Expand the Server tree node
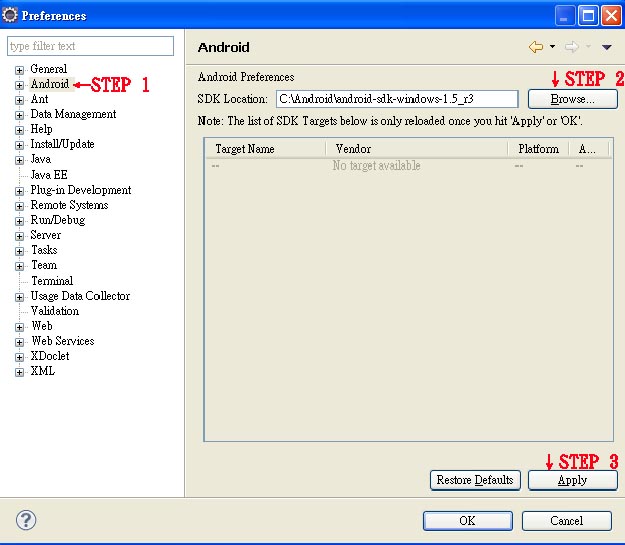Image resolution: width=625 pixels, height=545 pixels. tap(19, 236)
